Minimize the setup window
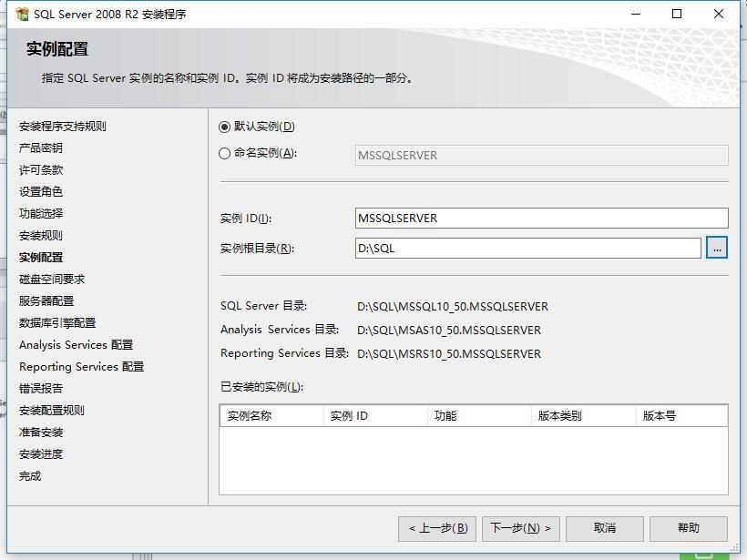Screen dimensions: 747x560 coord(636,14)
